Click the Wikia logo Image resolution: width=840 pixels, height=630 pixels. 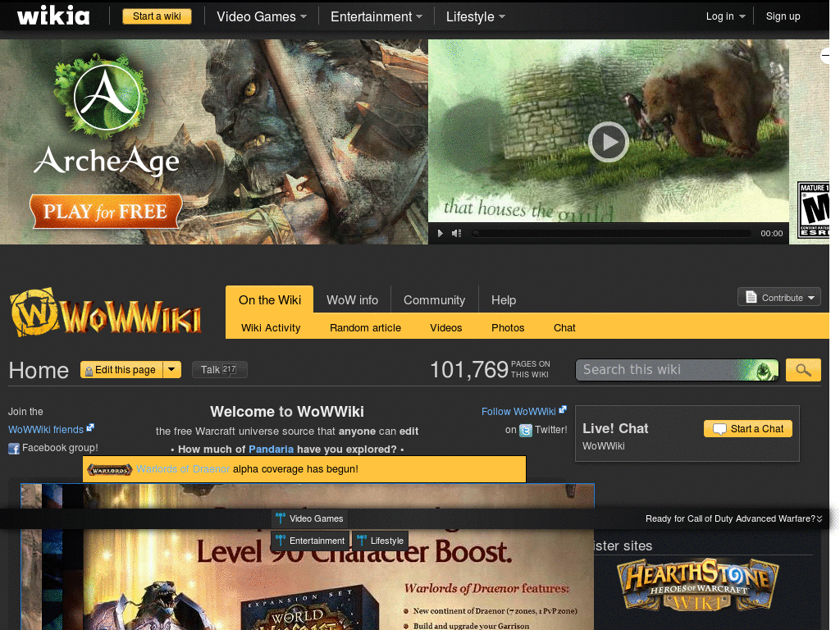pos(53,16)
